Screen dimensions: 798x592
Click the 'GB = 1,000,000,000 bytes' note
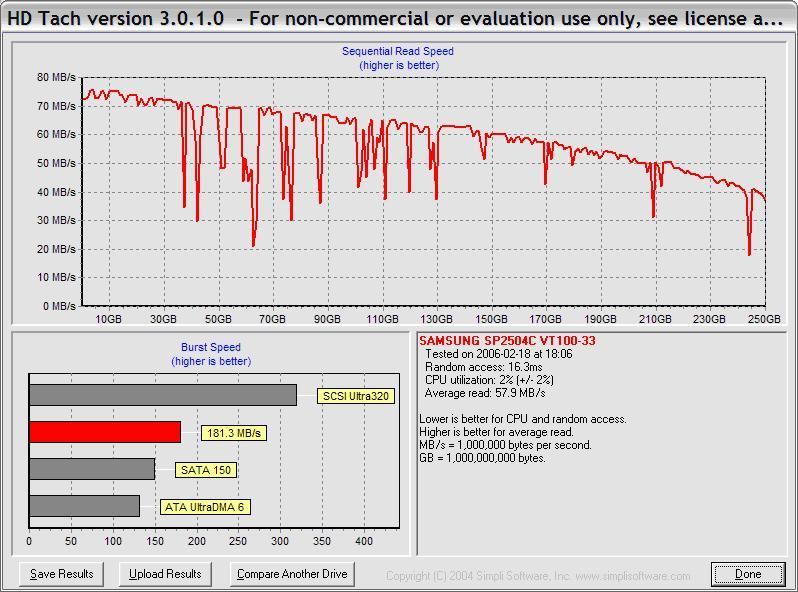[482, 458]
